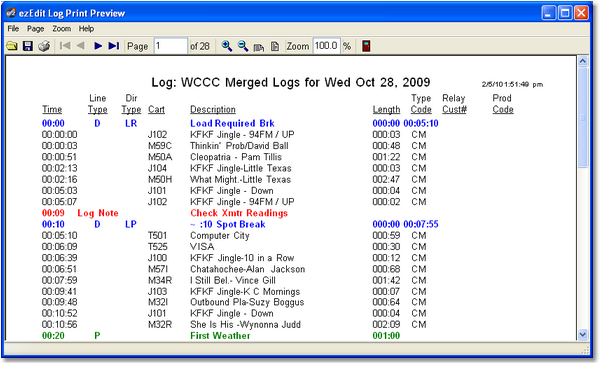The image size is (600, 365).
Task: Click the 'Cart' column header
Action: click(156, 109)
